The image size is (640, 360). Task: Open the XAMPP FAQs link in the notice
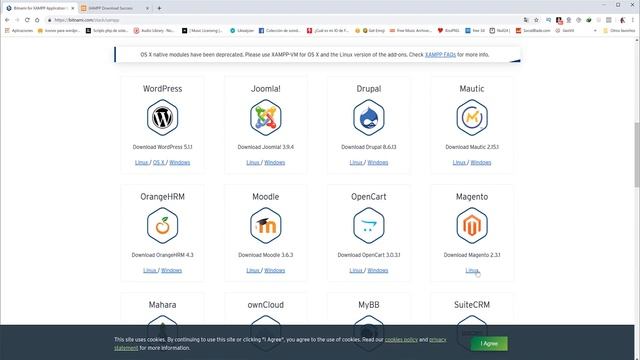tap(440, 54)
